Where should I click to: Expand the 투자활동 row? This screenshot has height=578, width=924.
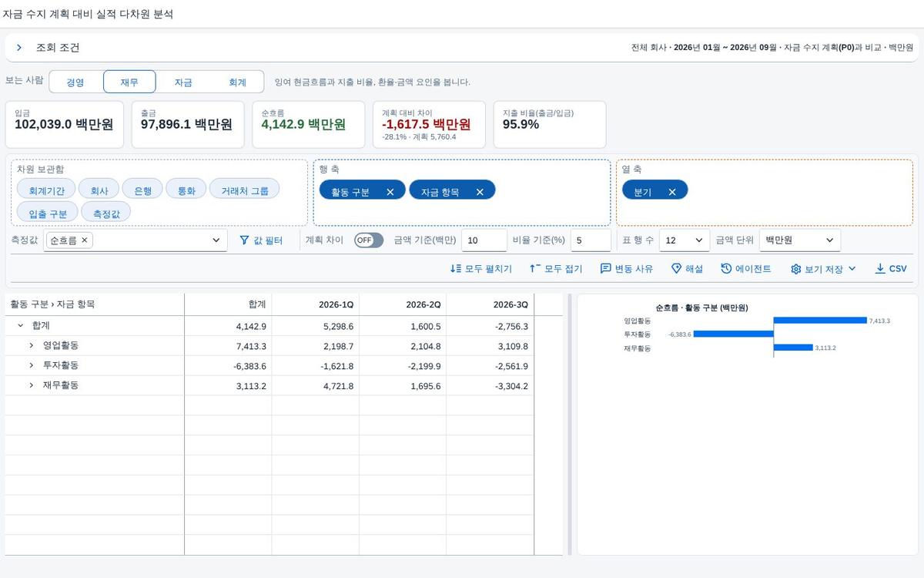click(32, 365)
